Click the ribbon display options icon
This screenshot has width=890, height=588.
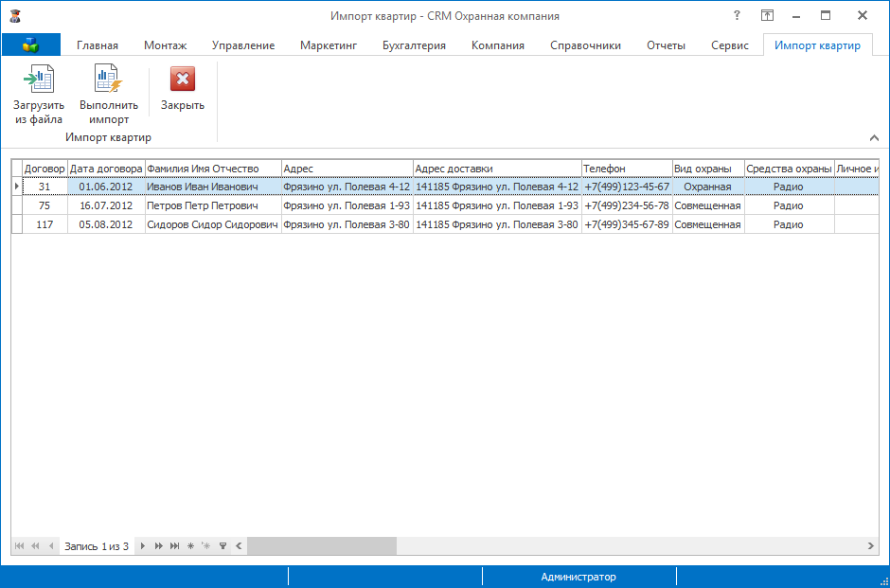[767, 16]
